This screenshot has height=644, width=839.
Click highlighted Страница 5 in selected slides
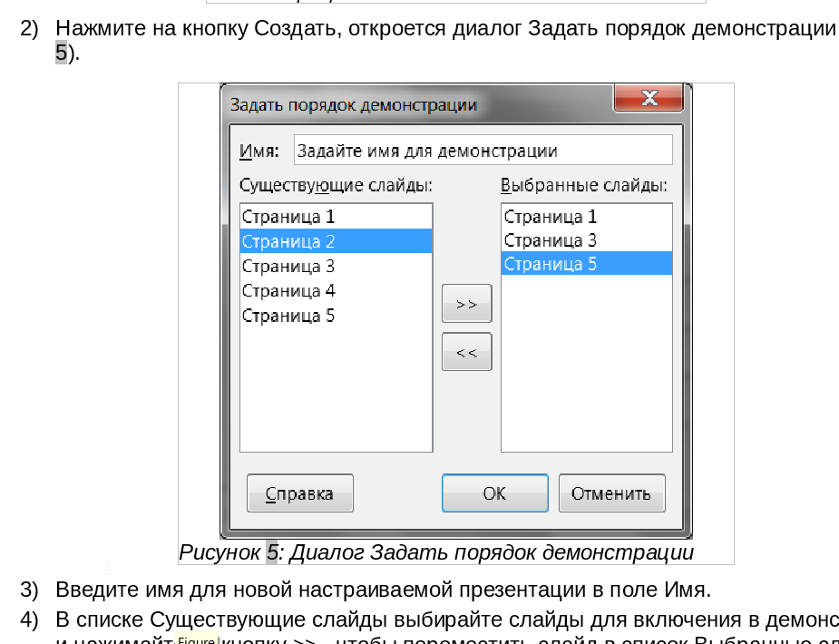[x=551, y=264]
